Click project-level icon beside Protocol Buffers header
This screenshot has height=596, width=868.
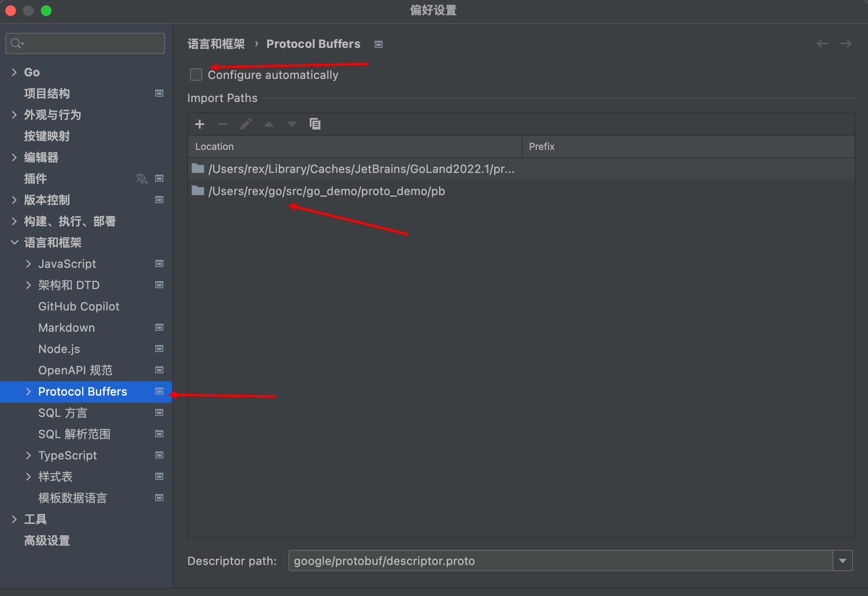click(379, 44)
